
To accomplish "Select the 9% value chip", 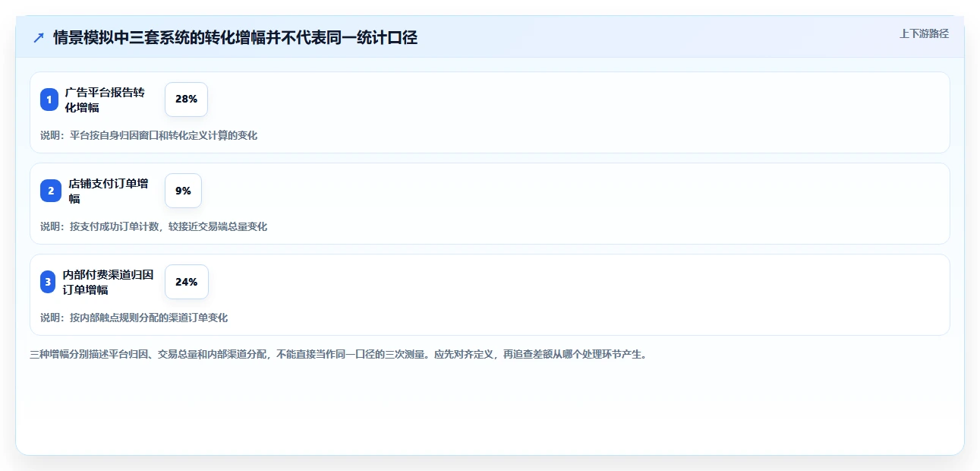I will (x=183, y=191).
